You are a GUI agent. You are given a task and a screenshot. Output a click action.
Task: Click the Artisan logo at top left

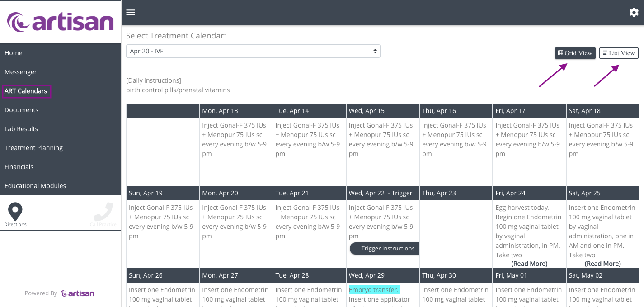tap(61, 22)
